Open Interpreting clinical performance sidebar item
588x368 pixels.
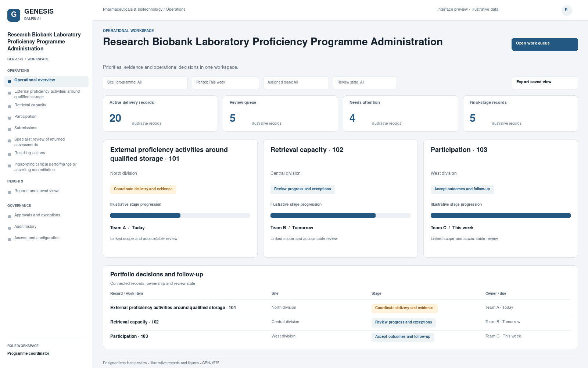(x=46, y=167)
